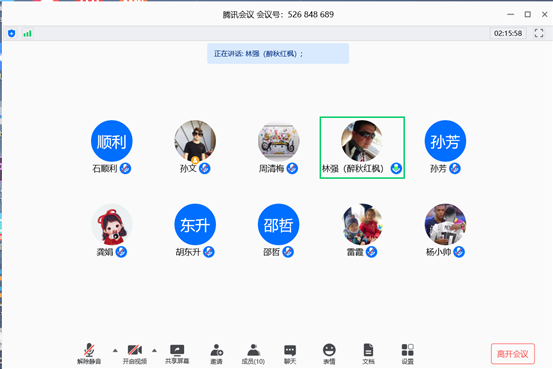Click the meeting timer 02:15:58
This screenshot has height=369, width=553.
(508, 33)
